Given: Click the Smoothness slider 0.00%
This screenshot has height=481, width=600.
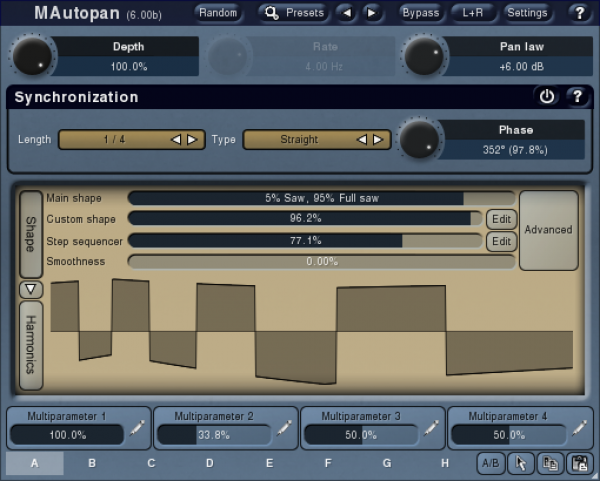Looking at the screenshot, I should [322, 261].
